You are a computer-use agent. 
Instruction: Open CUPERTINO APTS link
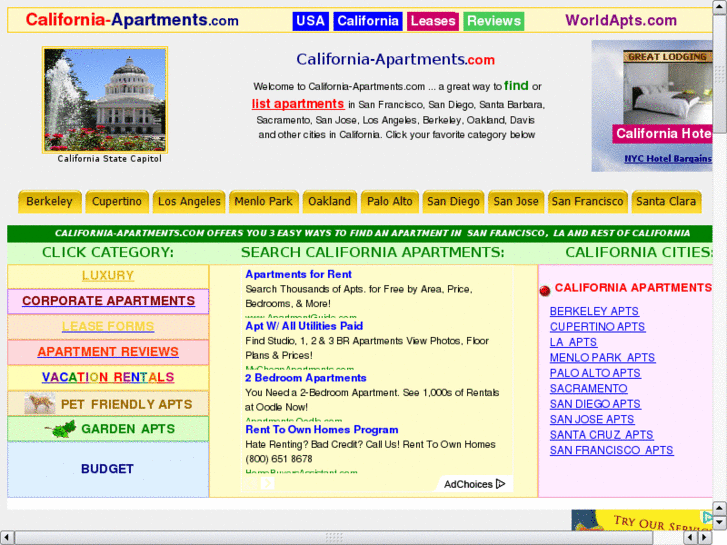[597, 327]
